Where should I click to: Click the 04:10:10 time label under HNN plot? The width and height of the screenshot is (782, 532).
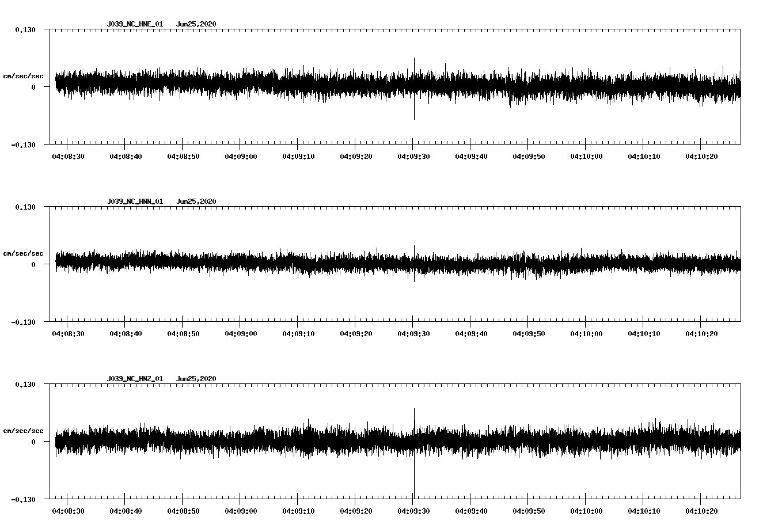644,333
